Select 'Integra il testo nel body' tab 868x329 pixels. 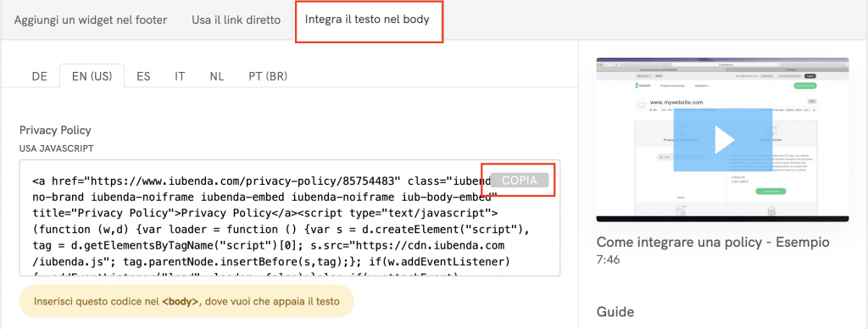click(x=368, y=20)
